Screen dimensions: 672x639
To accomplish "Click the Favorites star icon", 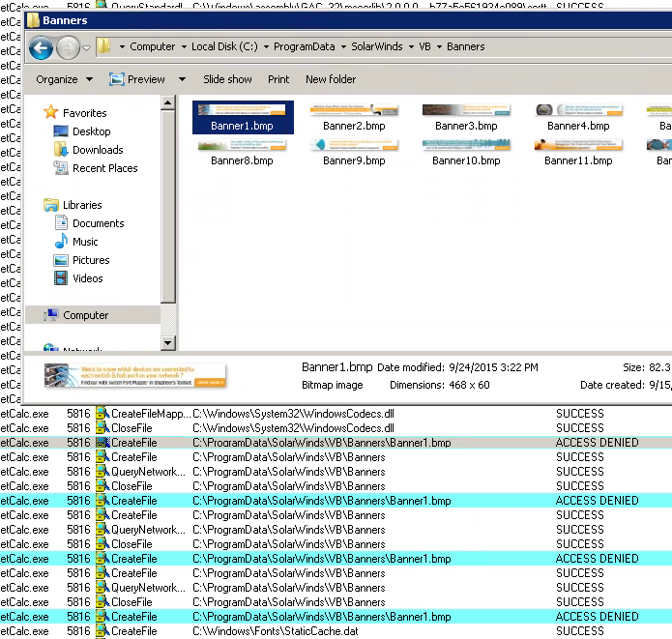I will (50, 112).
